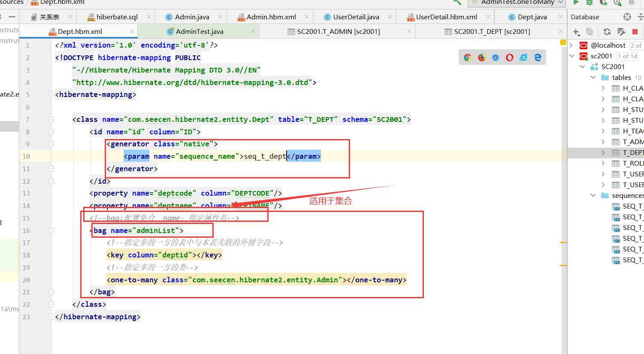Run with coverage icon in toolbar
This screenshot has width=644, height=354.
[604, 2]
